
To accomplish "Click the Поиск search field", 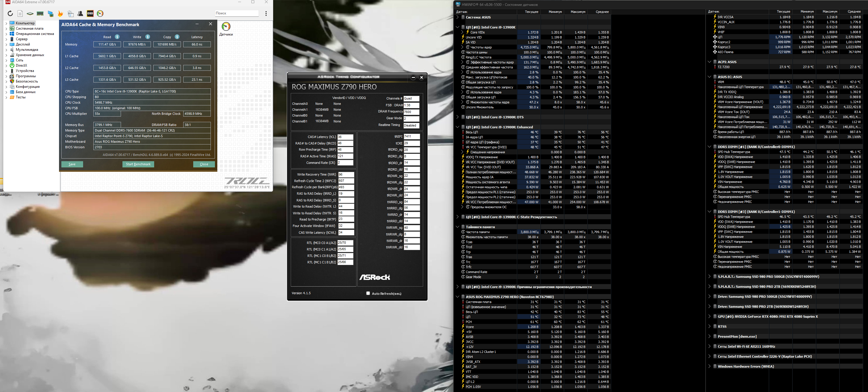I will coord(237,13).
